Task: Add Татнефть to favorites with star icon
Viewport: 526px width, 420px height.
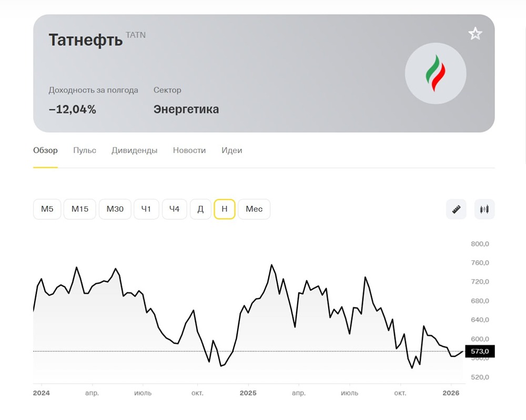Action: click(475, 34)
